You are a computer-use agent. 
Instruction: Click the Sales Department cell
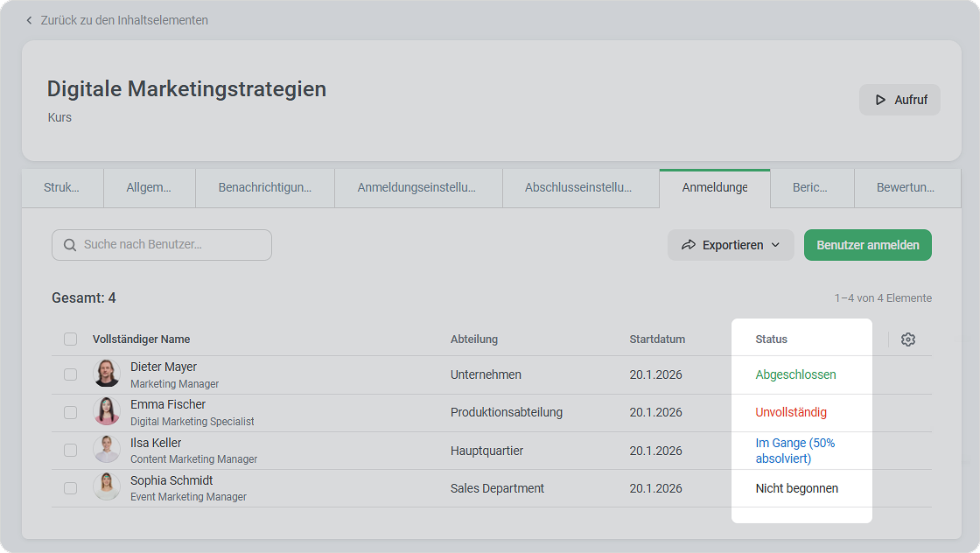pyautogui.click(x=498, y=488)
